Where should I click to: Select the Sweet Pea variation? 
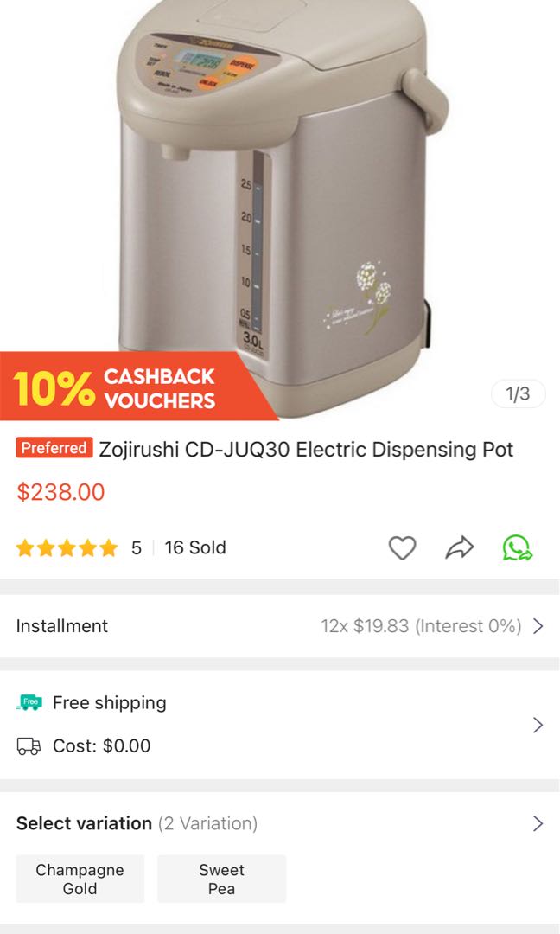(221, 879)
